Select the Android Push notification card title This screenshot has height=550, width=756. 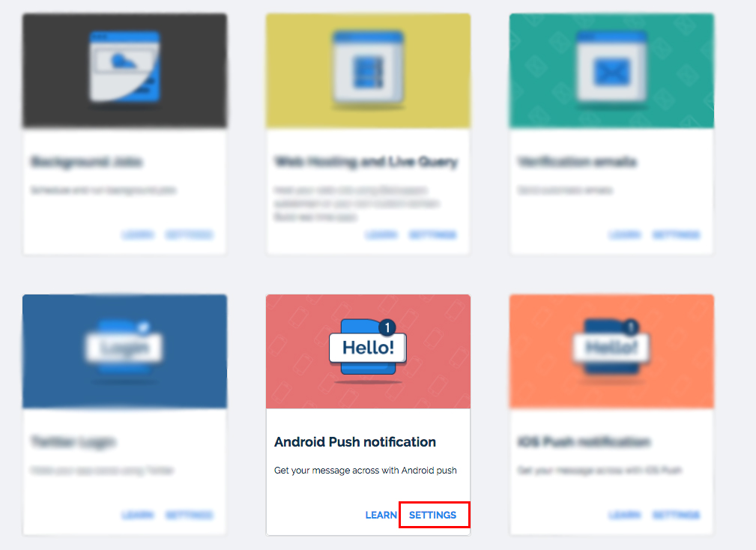(x=355, y=441)
